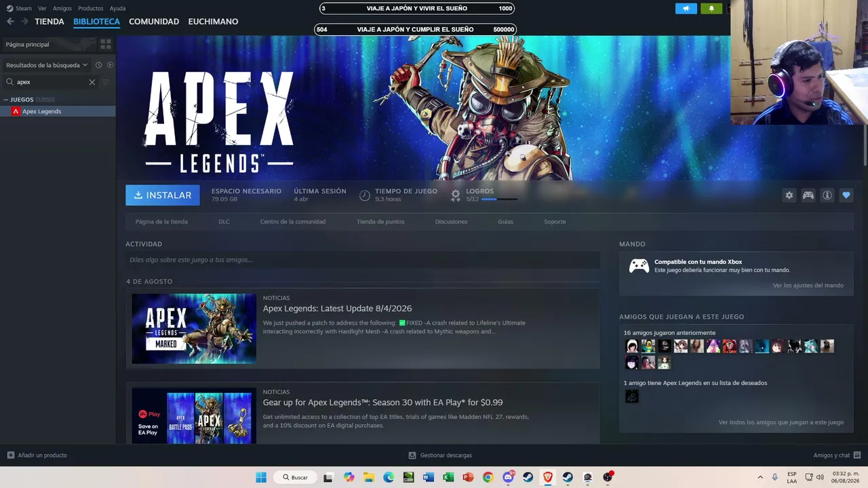Open Steam notifications bell

(711, 8)
